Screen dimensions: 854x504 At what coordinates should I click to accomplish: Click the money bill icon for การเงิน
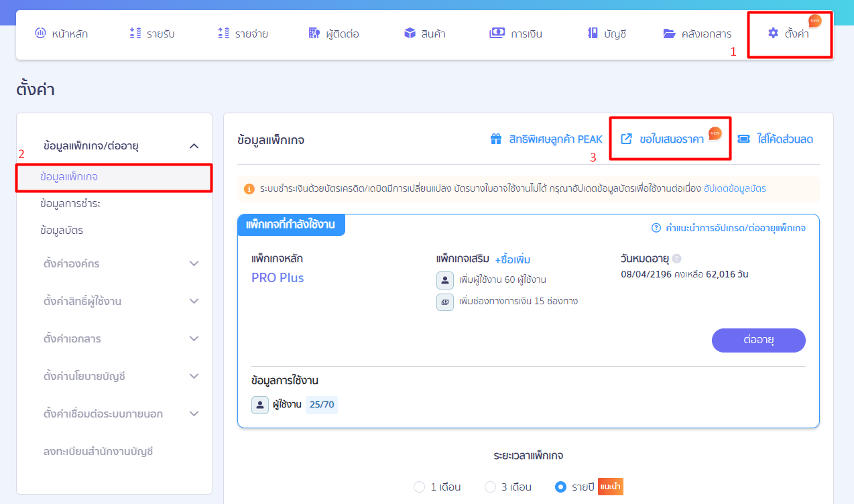tap(497, 33)
